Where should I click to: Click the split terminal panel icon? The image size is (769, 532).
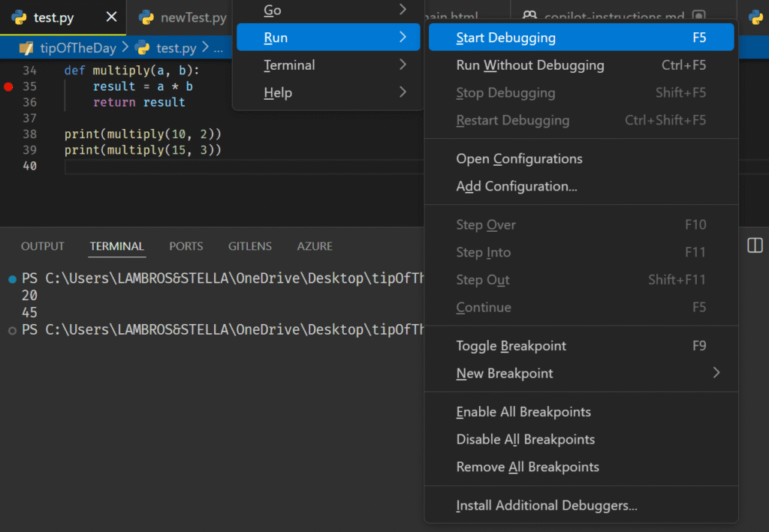tap(755, 246)
